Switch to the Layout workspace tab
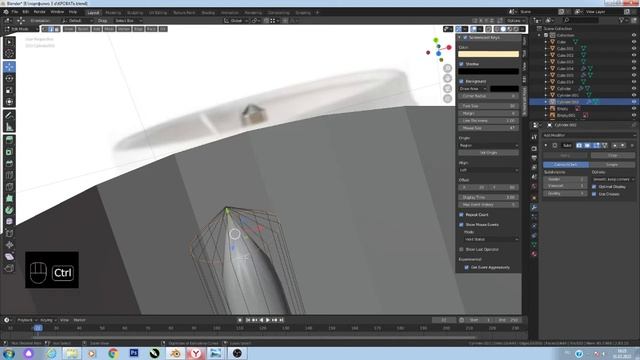640x360 pixels. pos(93,13)
